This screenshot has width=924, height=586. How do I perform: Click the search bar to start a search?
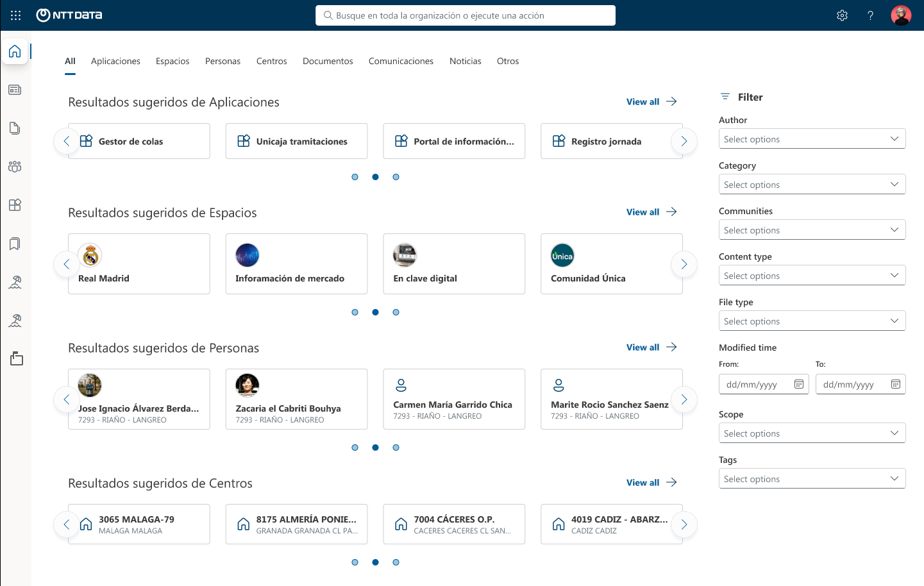pos(465,15)
